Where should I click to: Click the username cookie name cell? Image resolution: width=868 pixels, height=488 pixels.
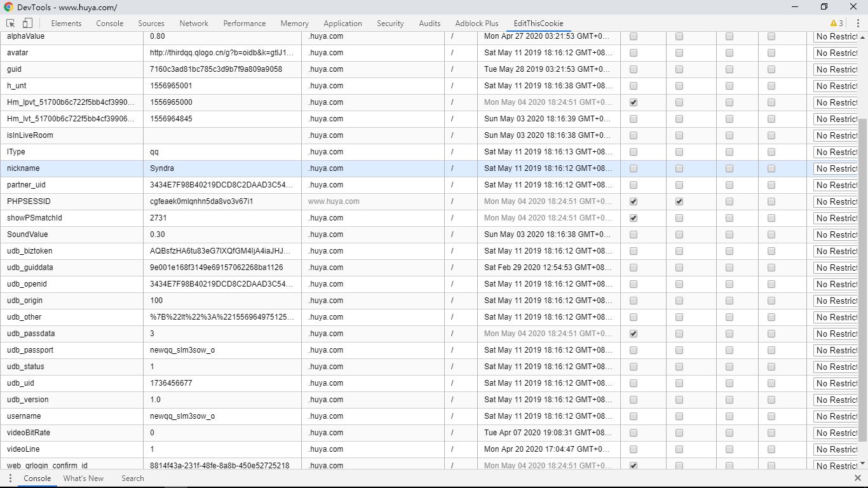(x=72, y=416)
